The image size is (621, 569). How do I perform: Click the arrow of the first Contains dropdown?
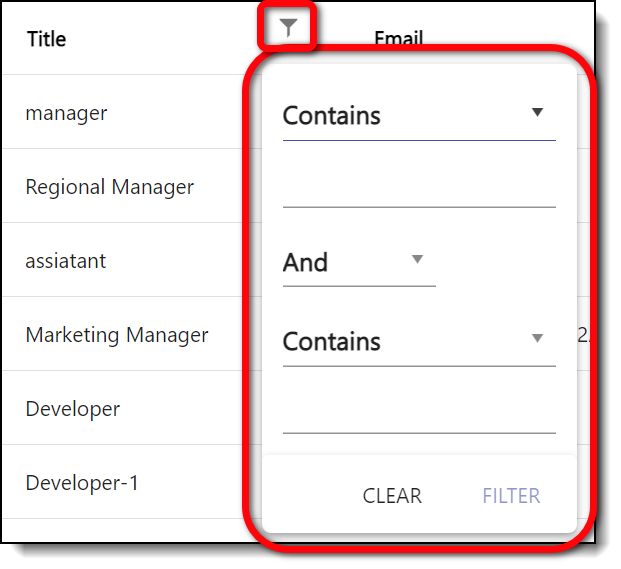(537, 113)
